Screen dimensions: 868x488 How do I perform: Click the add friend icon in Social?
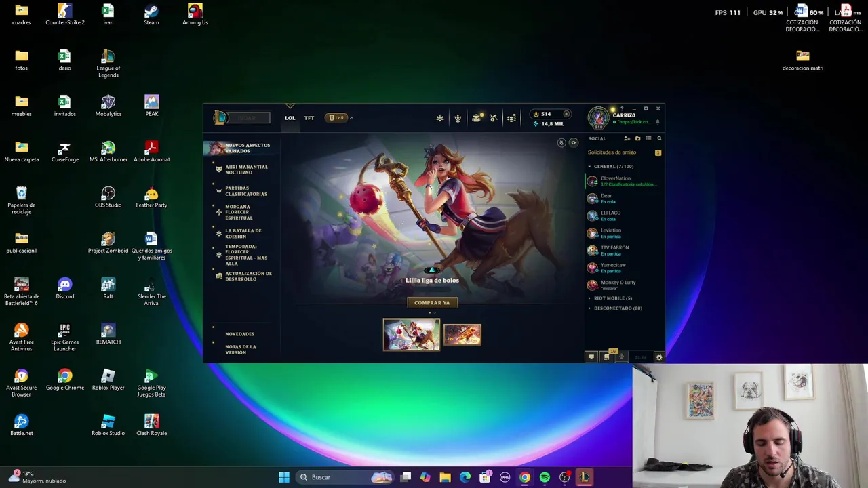[x=627, y=138]
